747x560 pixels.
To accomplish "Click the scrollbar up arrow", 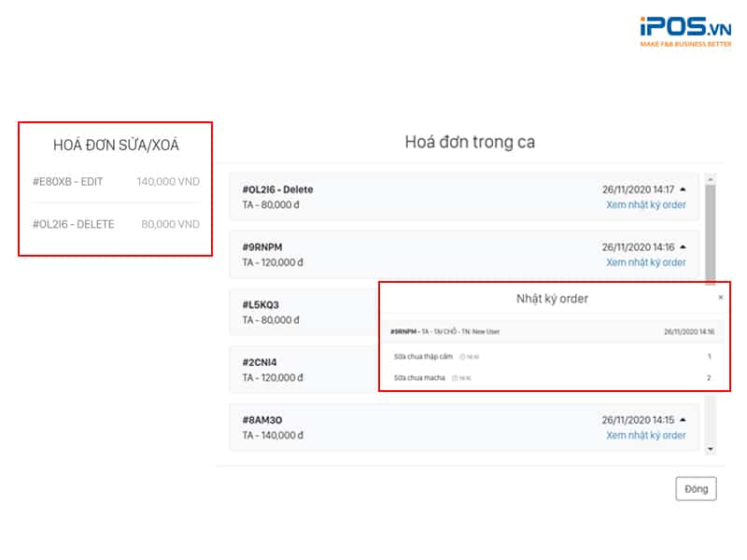I will coord(711,179).
